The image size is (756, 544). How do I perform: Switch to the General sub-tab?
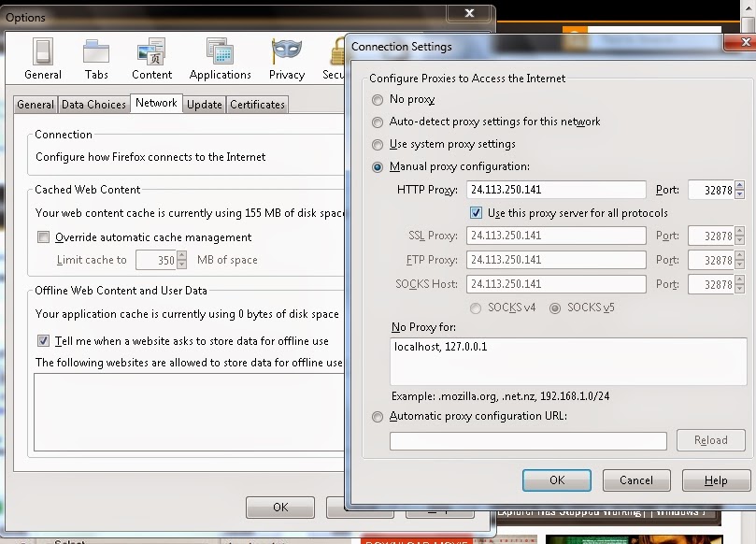[36, 104]
